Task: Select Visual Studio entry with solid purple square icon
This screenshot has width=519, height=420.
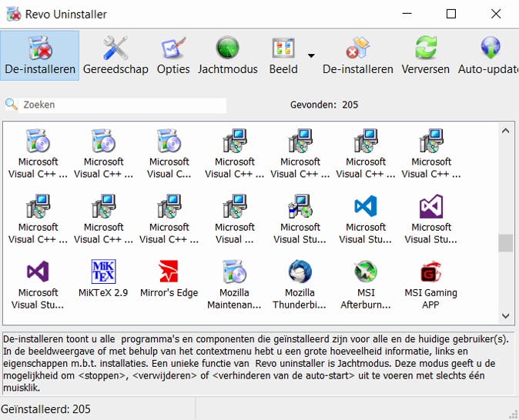Action: (431, 219)
